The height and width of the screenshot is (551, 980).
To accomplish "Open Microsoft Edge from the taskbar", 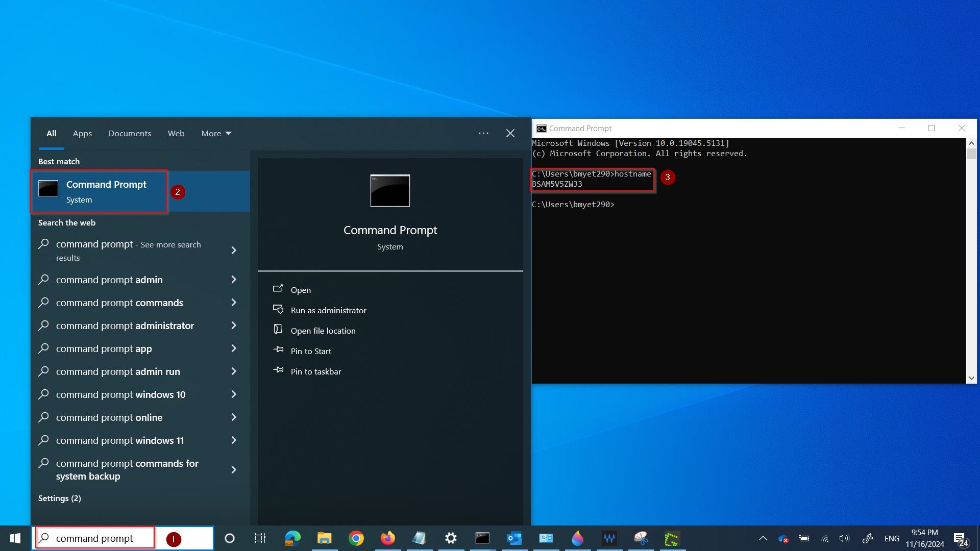I will pos(292,538).
